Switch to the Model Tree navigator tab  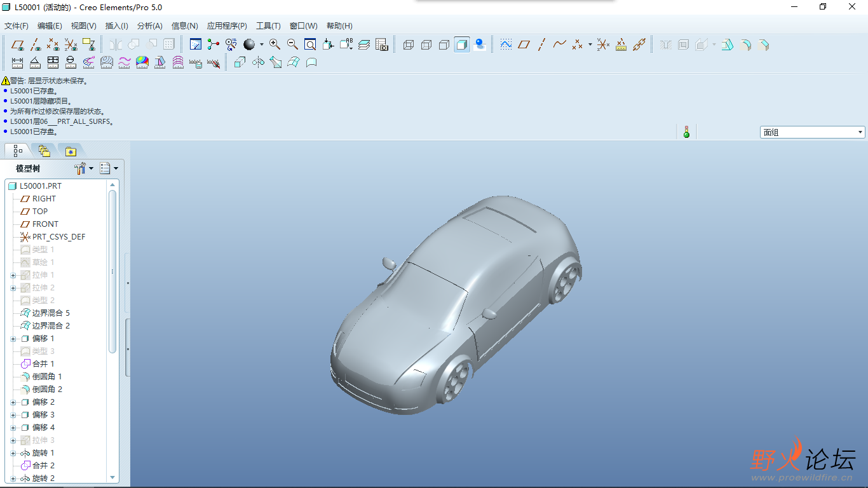click(x=18, y=151)
